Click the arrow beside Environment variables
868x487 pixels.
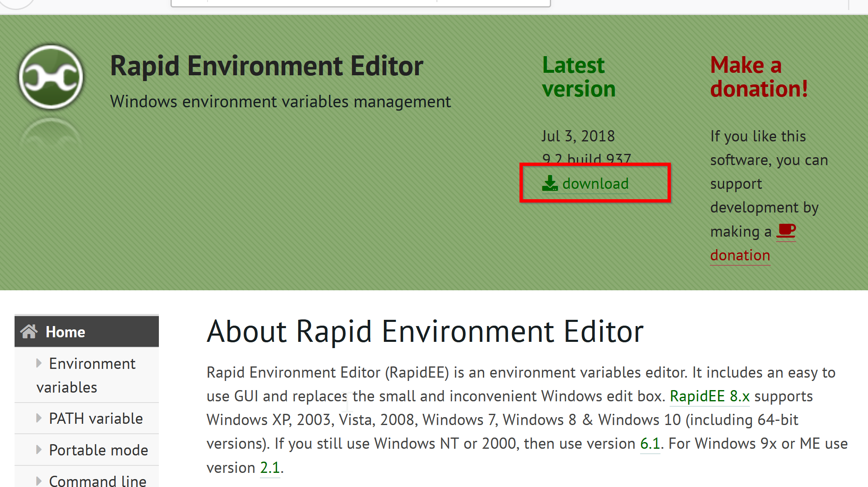(x=39, y=363)
